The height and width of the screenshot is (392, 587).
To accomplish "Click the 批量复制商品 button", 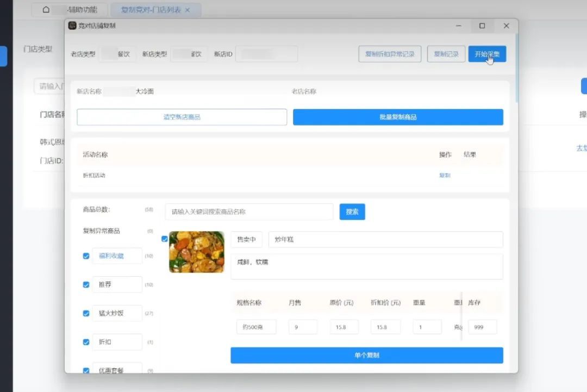I will (398, 117).
